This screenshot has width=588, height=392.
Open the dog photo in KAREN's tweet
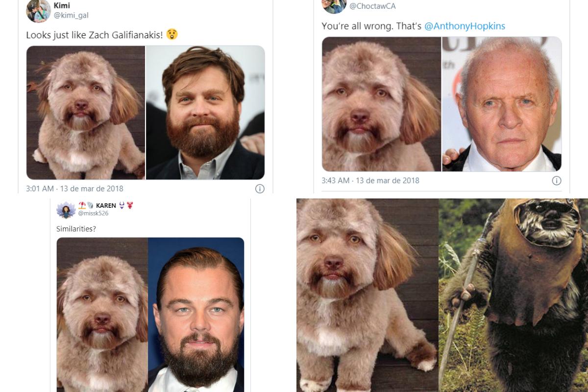point(102,314)
